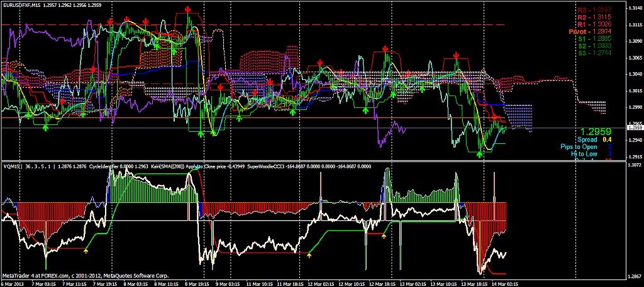Click the 13 Mar 18:15 time label
Viewport: 644px width, 287px height.
coord(474,284)
